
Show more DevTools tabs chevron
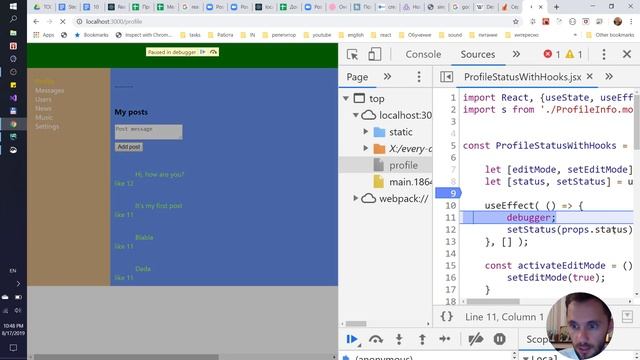click(516, 54)
